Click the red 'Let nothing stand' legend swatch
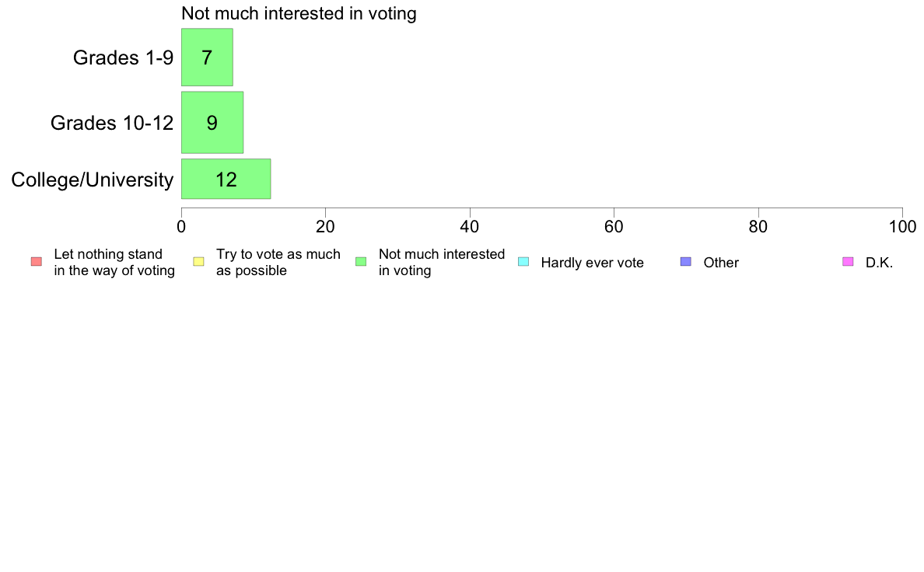 tap(37, 262)
